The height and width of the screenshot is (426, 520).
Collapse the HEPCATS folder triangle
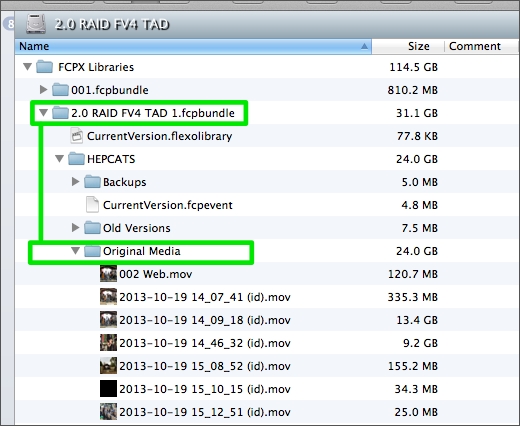(x=59, y=159)
